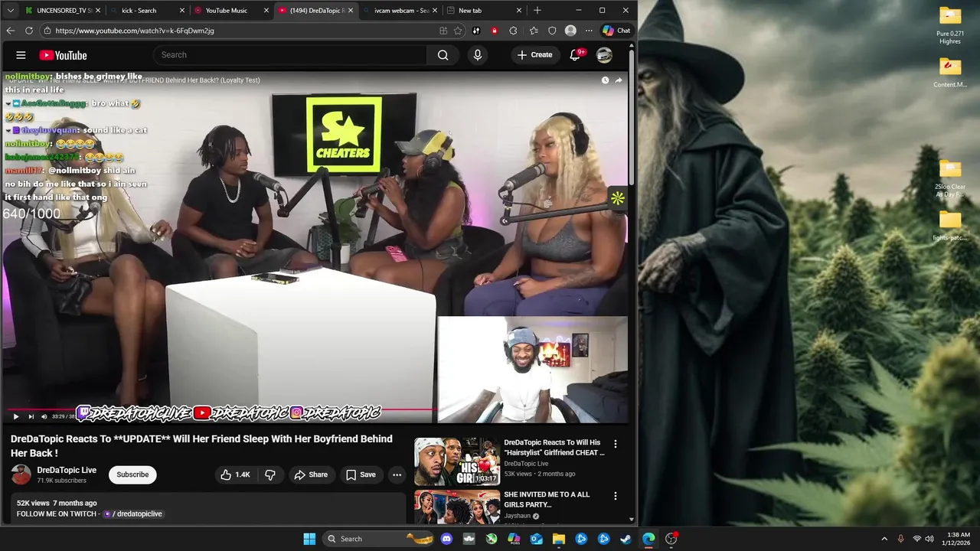Select the Pure 0.271 Highres desktop folder
980x551 pixels.
950,25
